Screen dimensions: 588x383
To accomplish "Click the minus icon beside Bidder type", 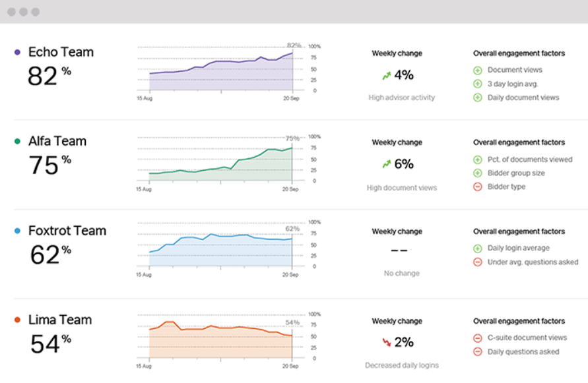I will [476, 187].
